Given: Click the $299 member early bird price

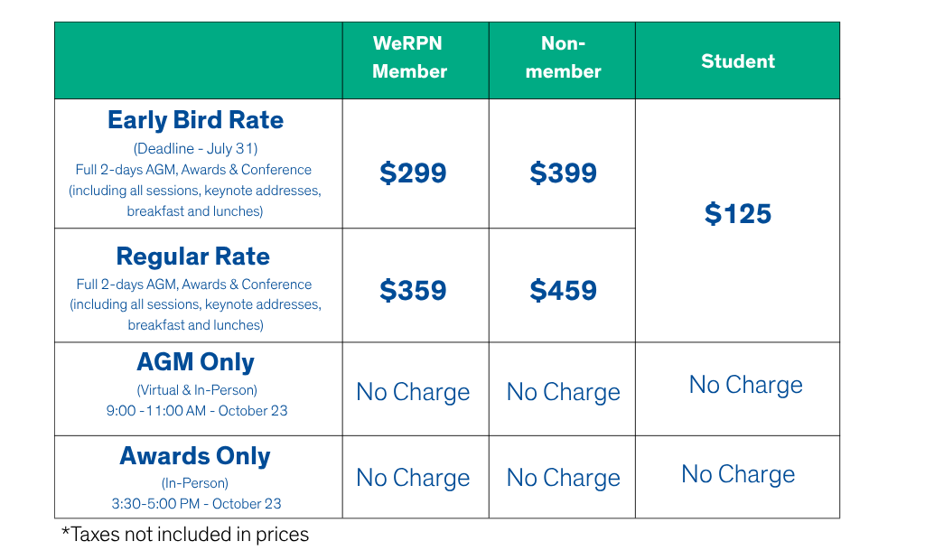Looking at the screenshot, I should click(413, 173).
